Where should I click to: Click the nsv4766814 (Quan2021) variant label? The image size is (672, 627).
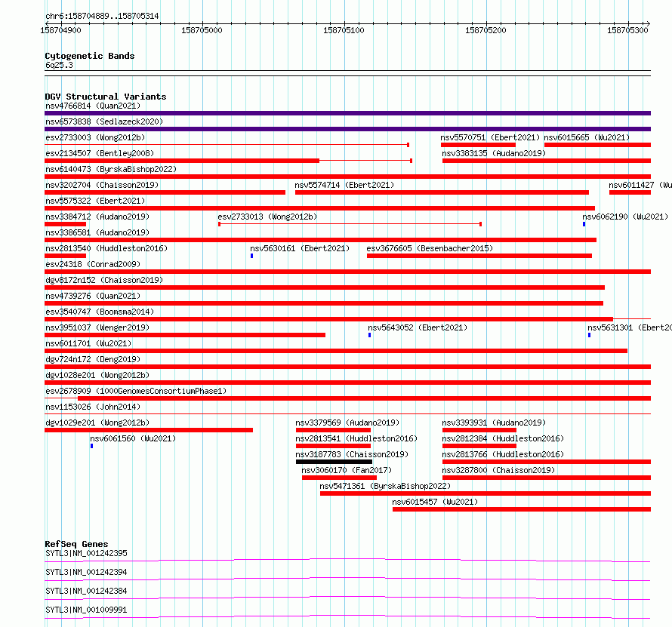[93, 106]
